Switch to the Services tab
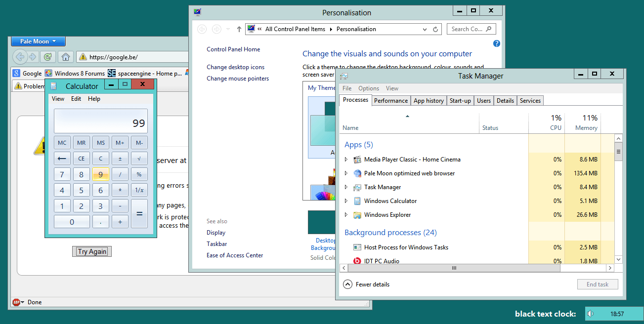Screen dimensions: 644x324 click(530, 101)
